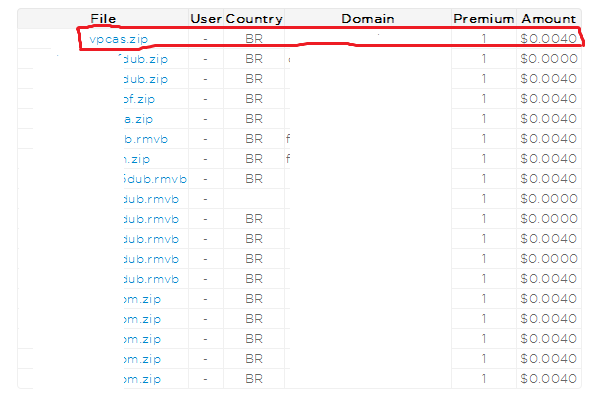
Task: Open the file link ending in 5dub.rmvb
Action: pos(155,179)
